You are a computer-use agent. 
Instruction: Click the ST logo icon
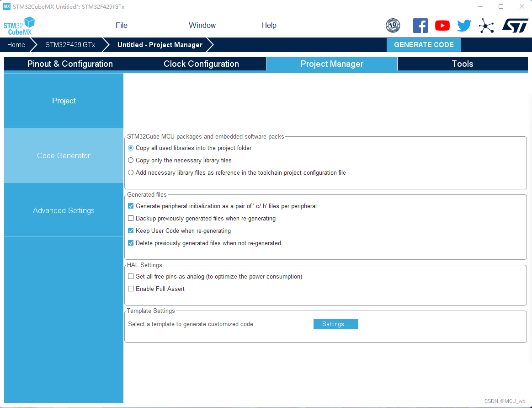(515, 26)
